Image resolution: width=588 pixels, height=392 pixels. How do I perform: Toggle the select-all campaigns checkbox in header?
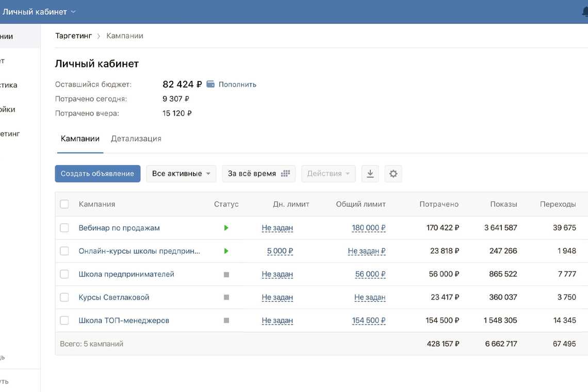[x=64, y=204]
